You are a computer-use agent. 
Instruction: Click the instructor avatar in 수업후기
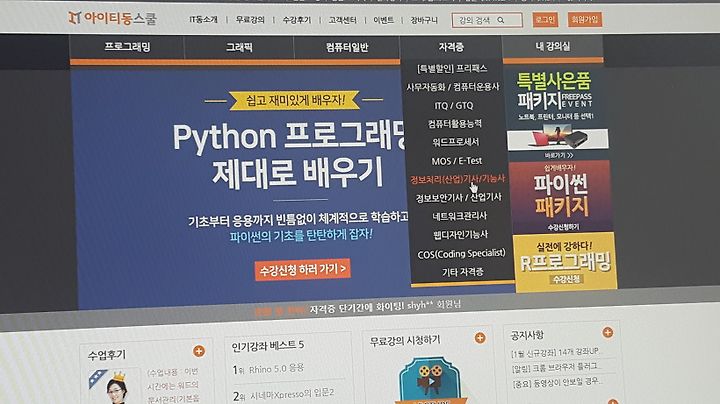pos(114,388)
